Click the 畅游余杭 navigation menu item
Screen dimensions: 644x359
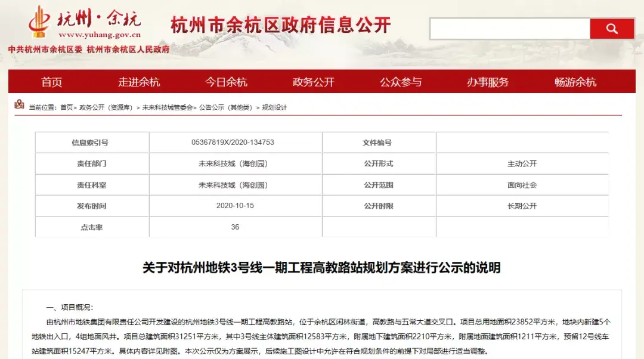point(575,82)
